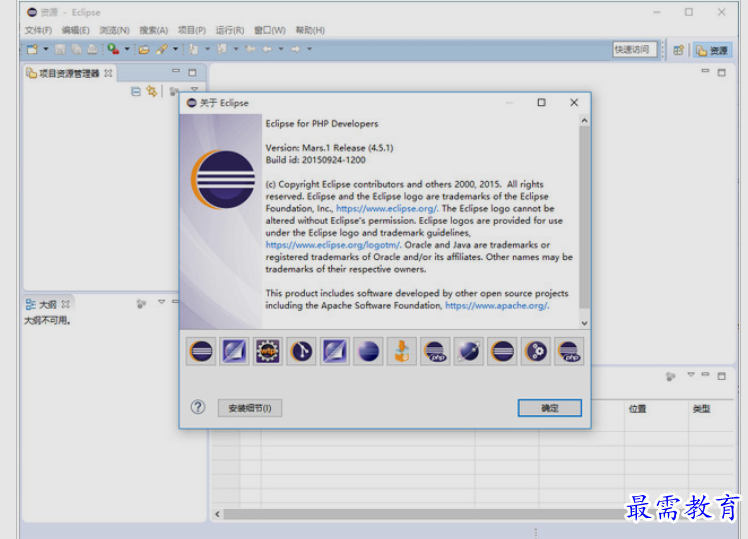Click the Run External Tools icon
748x539 pixels.
pyautogui.click(x=113, y=49)
